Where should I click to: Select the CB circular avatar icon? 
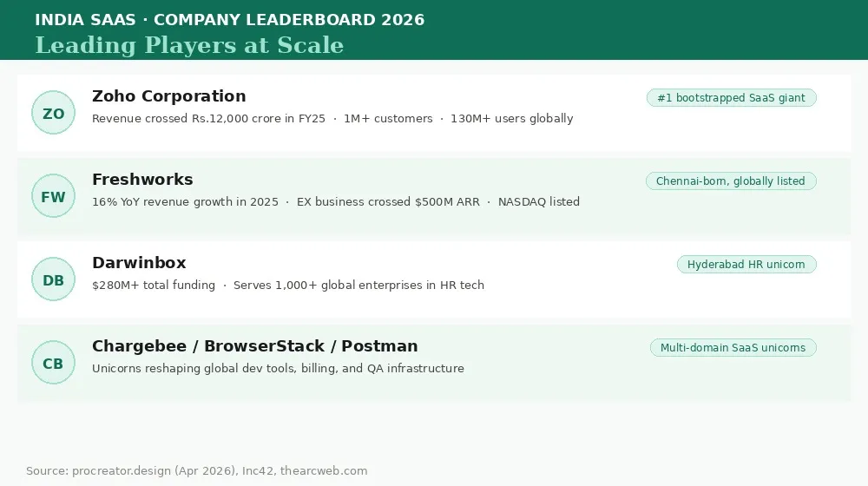pyautogui.click(x=53, y=363)
